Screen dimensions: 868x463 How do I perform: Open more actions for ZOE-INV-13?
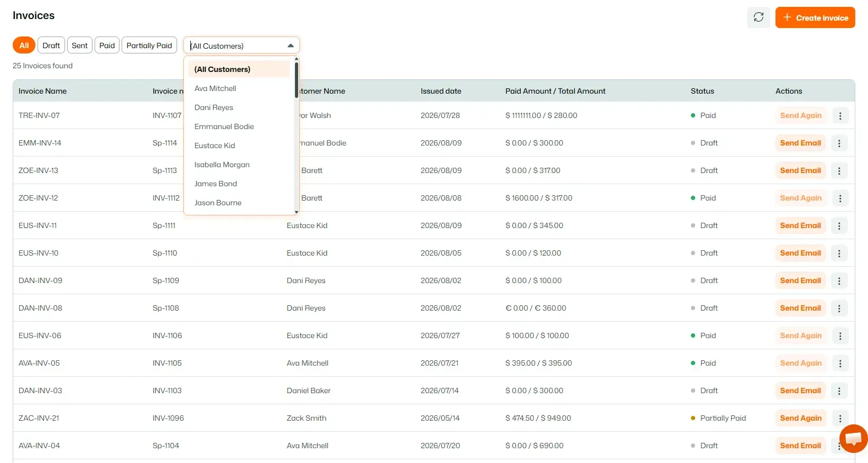(839, 170)
